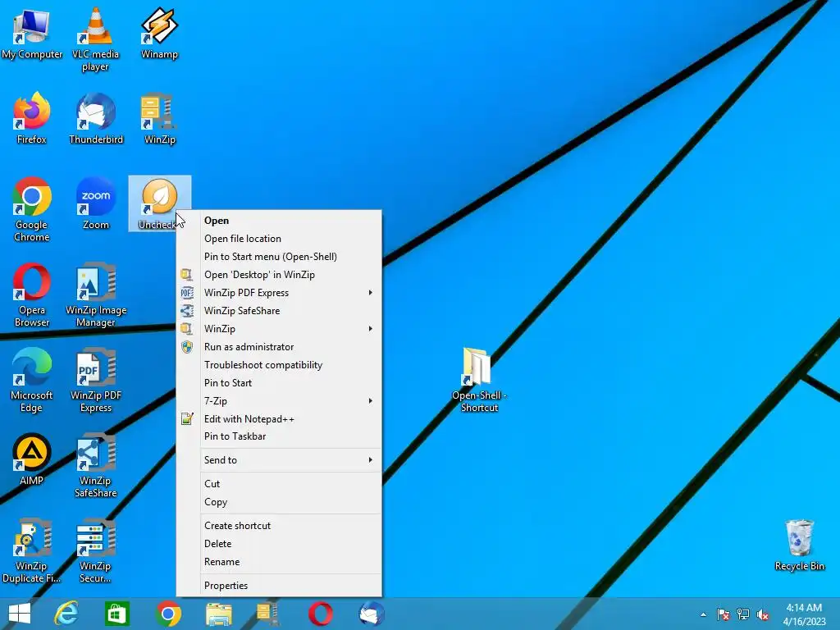Launch Internet Explorer from the taskbar
This screenshot has height=630, width=840.
click(66, 614)
